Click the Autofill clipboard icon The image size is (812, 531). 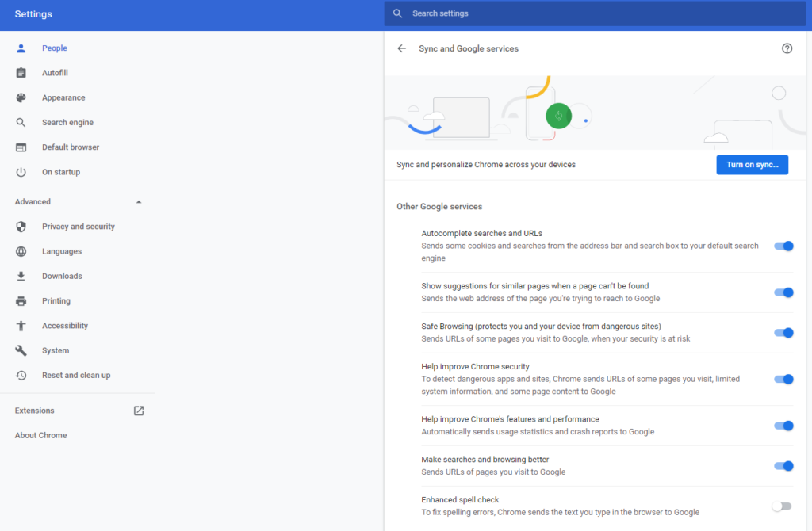(21, 73)
